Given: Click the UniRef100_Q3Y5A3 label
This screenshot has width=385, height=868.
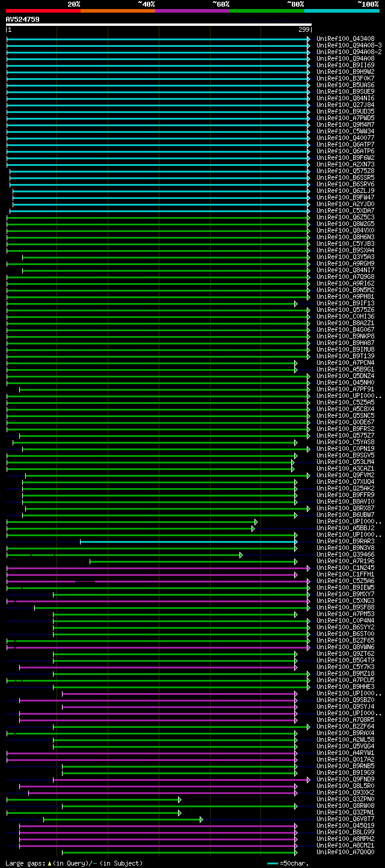Looking at the screenshot, I should coord(345,257).
